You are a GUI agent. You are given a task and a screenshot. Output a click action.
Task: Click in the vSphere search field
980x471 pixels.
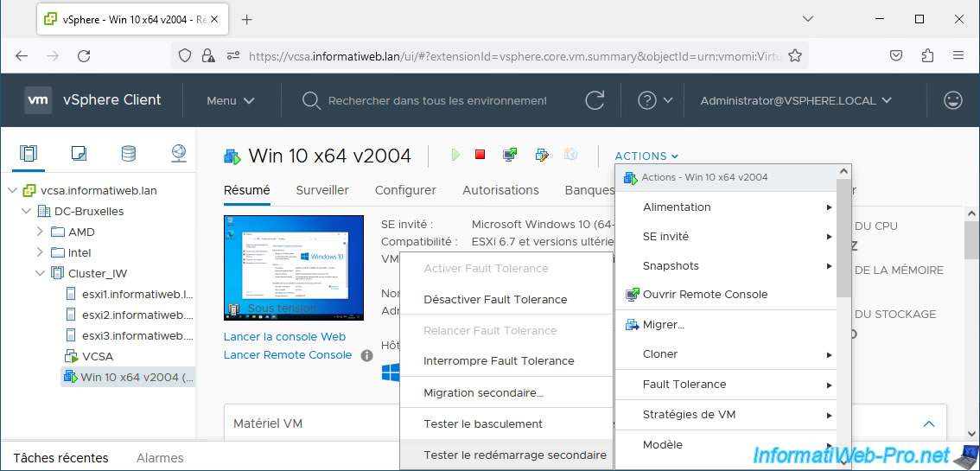pyautogui.click(x=436, y=100)
